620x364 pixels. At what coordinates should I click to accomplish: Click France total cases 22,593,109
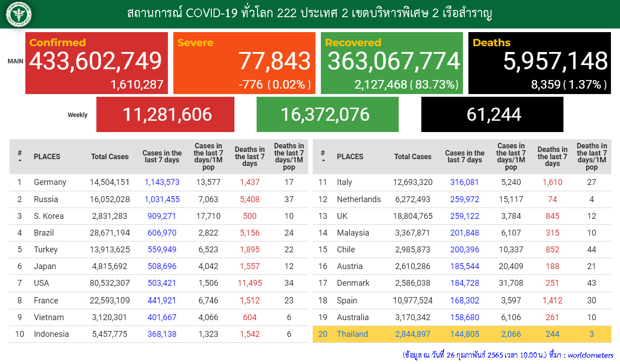coord(110,300)
